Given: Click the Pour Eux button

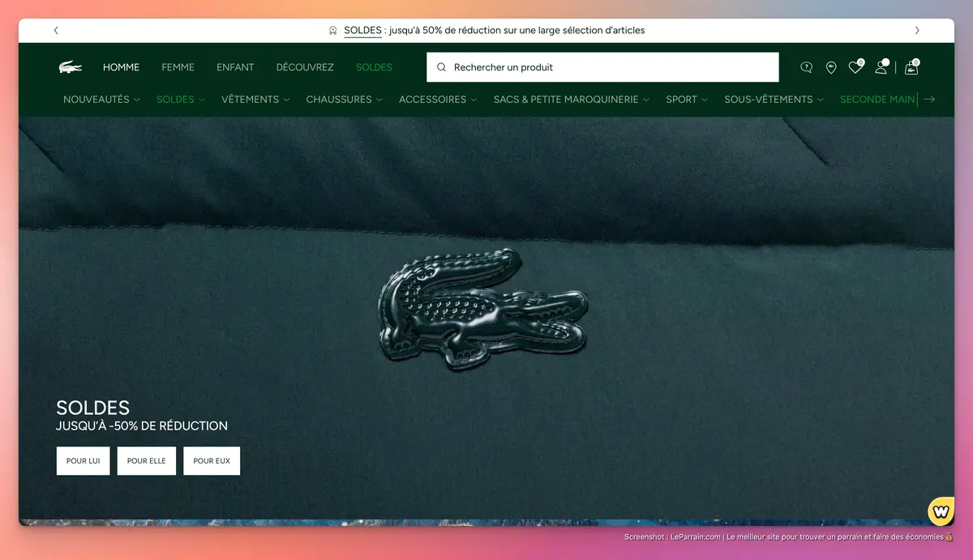Looking at the screenshot, I should point(212,460).
